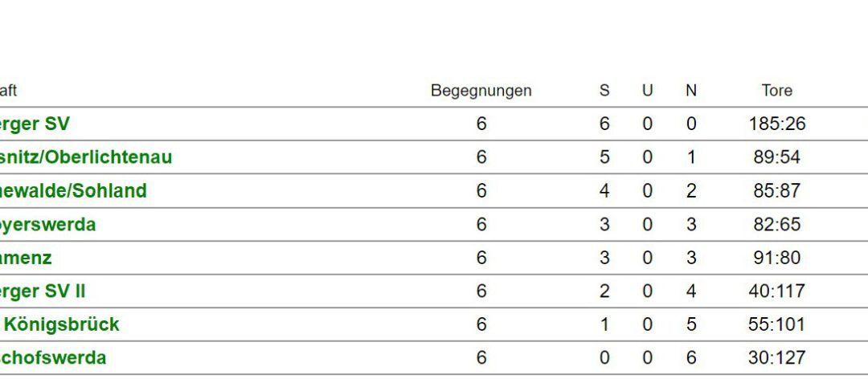Open the team link ending in "erger SV"
This screenshot has width=868, height=387.
click(x=35, y=124)
